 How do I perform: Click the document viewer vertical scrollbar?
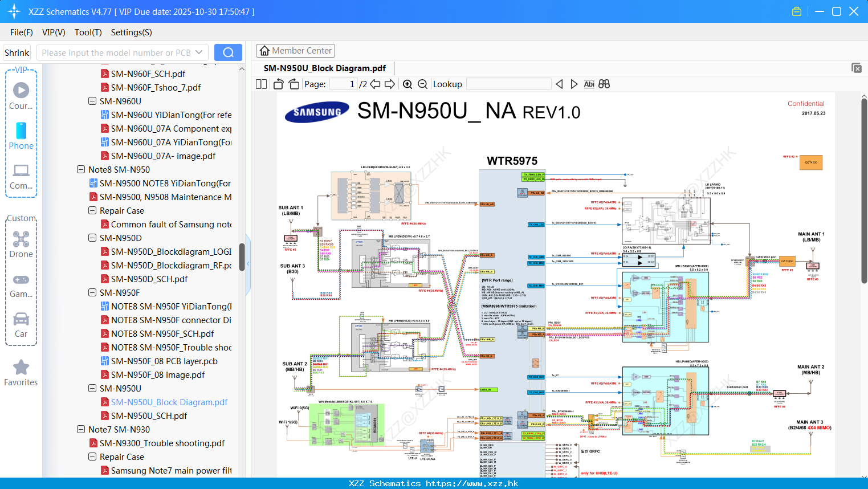[x=864, y=191]
